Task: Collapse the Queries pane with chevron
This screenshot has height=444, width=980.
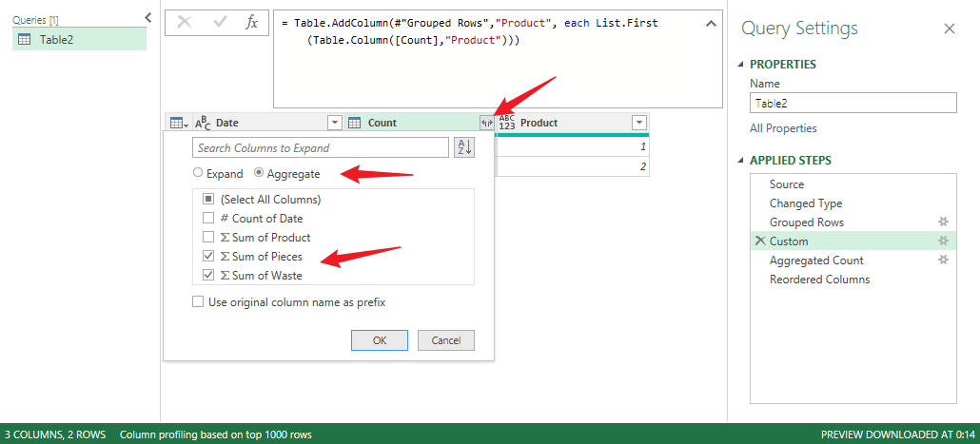Action: pos(148,17)
